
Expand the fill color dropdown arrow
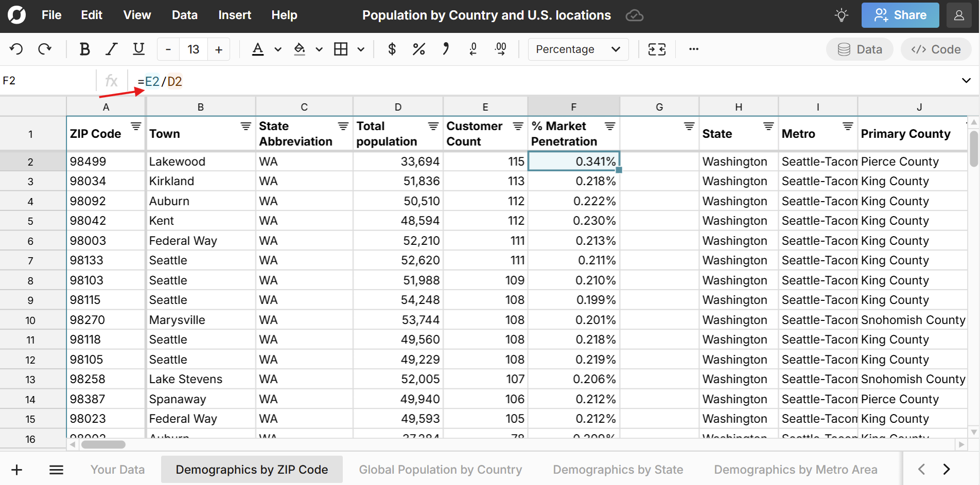click(319, 50)
